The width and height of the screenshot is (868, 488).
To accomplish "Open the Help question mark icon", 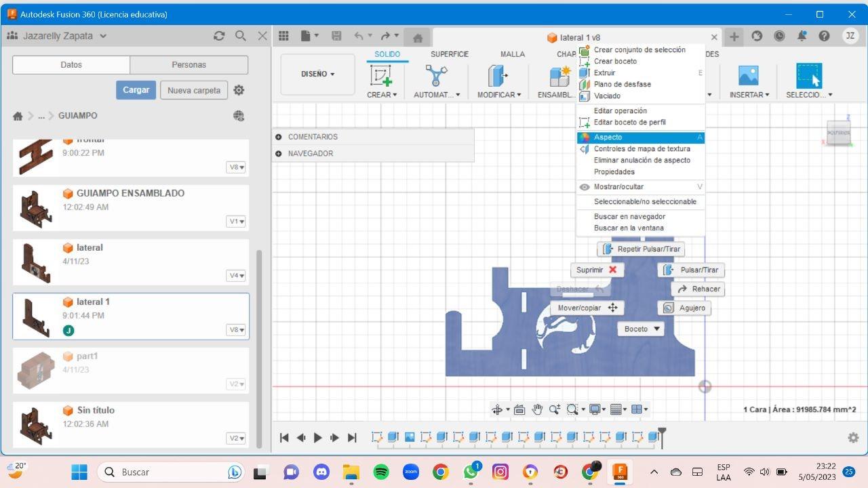I will click(824, 37).
